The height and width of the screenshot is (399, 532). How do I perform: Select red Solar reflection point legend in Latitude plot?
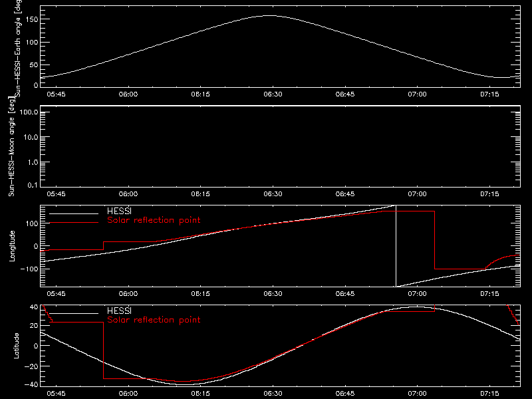[154, 320]
